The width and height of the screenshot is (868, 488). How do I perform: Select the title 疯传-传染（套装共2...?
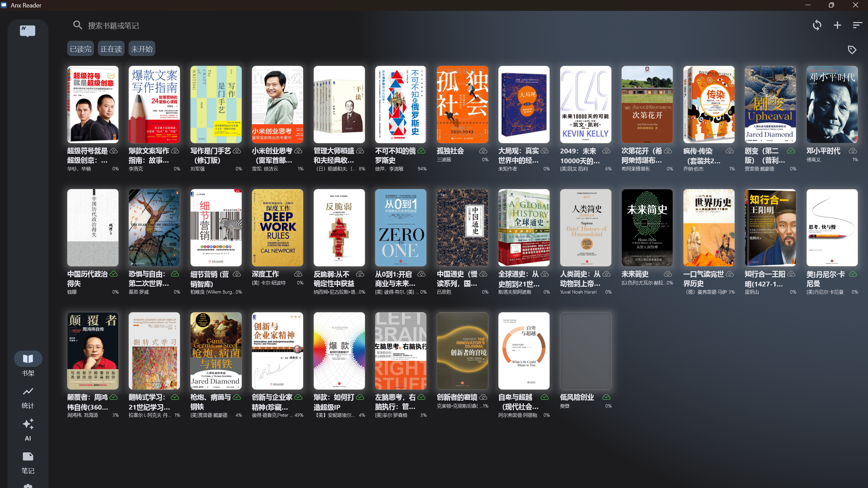coord(702,156)
